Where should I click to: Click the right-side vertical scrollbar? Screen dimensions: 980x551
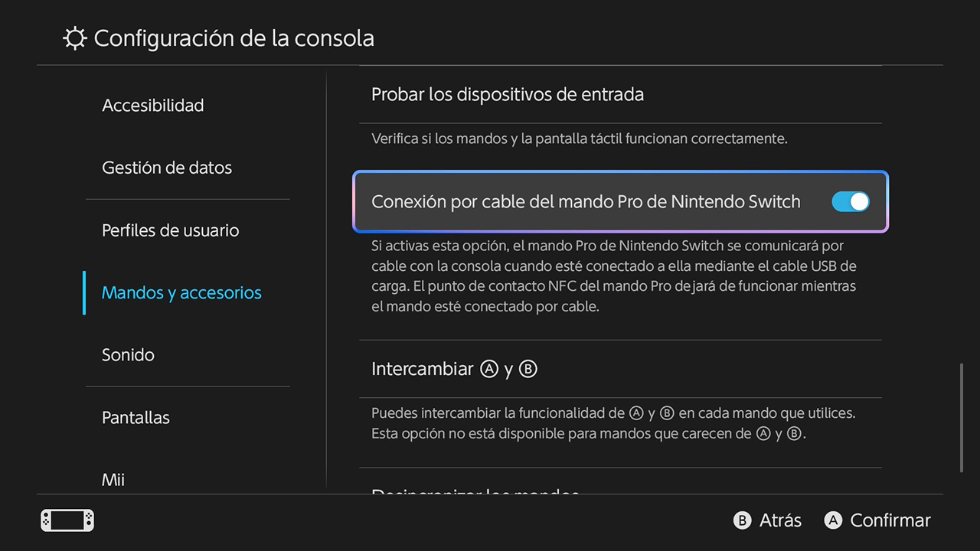[962, 418]
